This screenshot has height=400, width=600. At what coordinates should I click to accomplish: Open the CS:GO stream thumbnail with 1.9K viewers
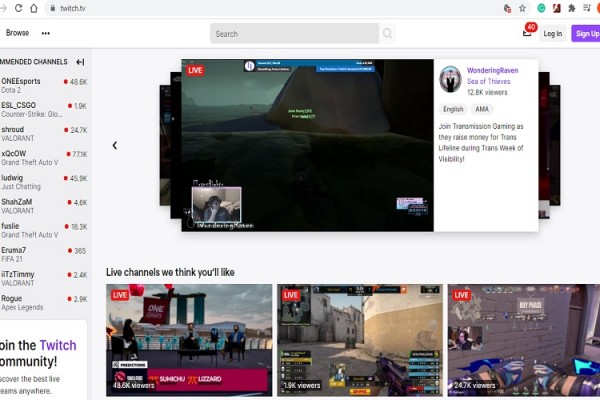[360, 340]
